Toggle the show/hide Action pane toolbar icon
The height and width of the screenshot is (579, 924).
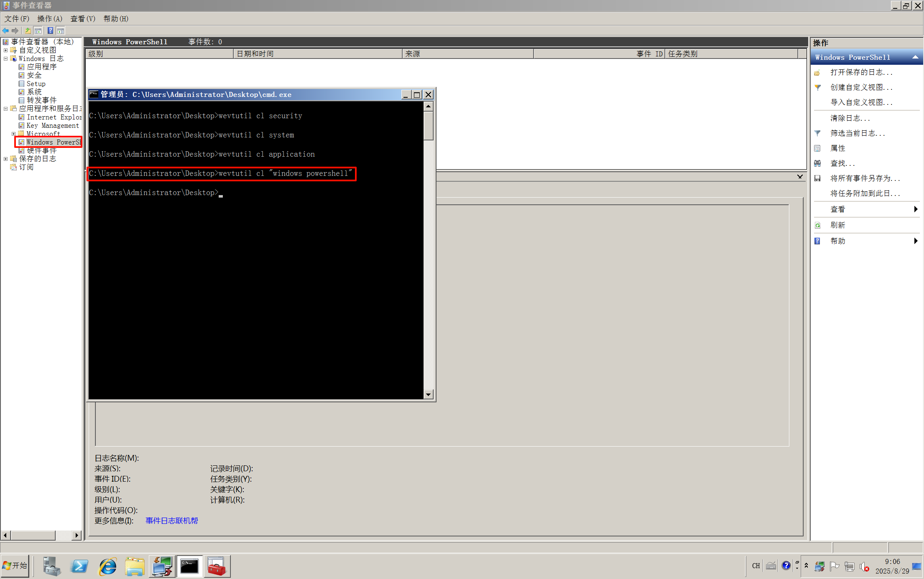[x=61, y=30]
